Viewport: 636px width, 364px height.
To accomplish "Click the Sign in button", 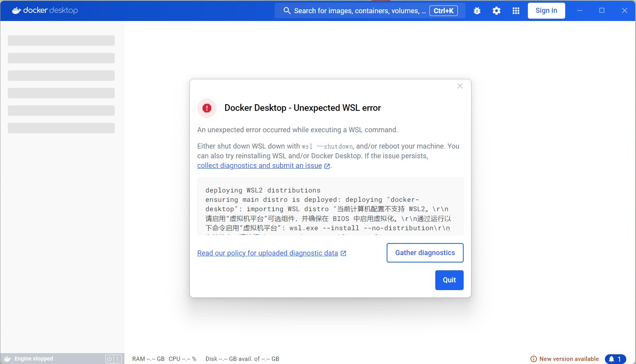I will [x=546, y=10].
